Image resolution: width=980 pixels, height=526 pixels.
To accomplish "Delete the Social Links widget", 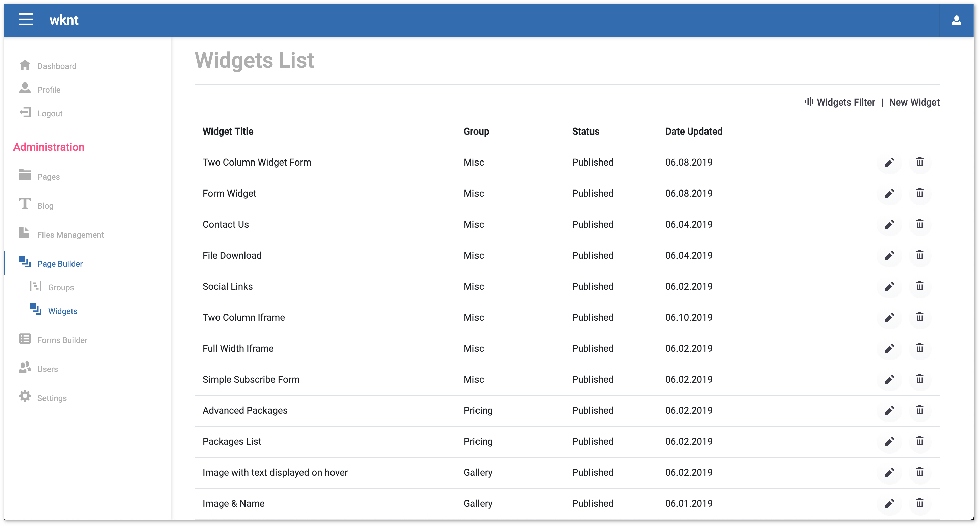I will pyautogui.click(x=920, y=286).
